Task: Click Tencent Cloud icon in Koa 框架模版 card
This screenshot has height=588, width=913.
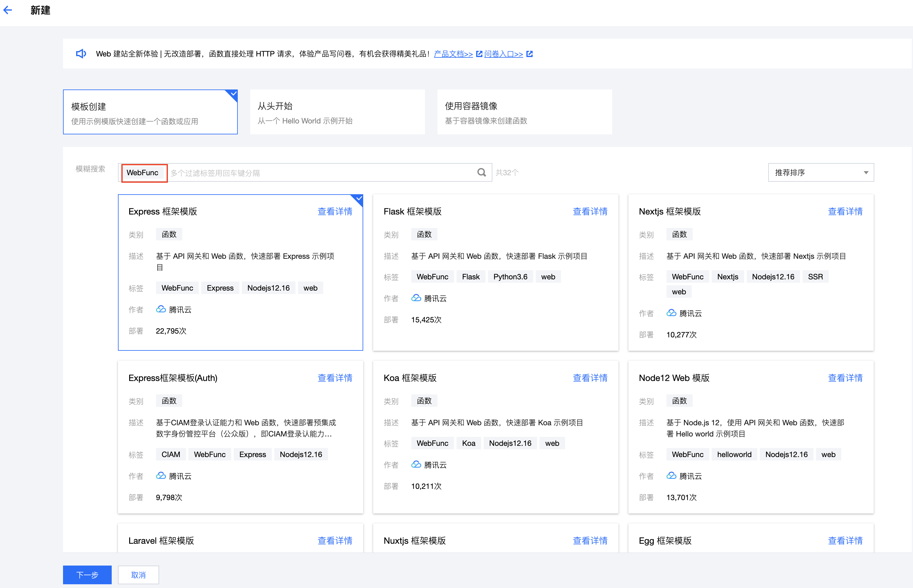Action: (x=416, y=464)
